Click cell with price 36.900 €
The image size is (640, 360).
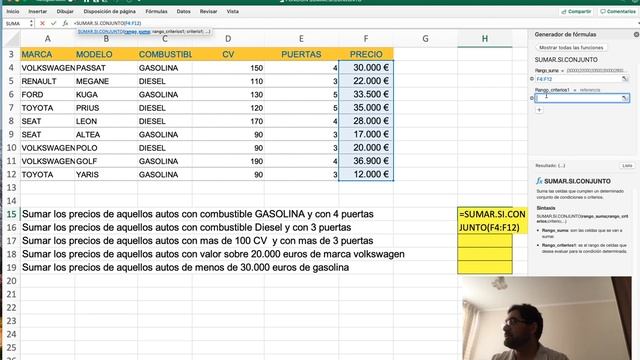point(366,161)
